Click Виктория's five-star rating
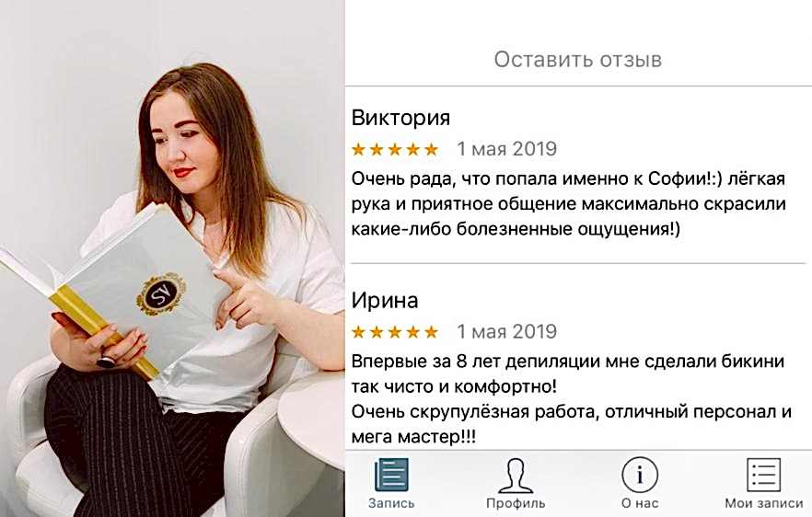Viewport: 812px width, 517px height. point(395,150)
